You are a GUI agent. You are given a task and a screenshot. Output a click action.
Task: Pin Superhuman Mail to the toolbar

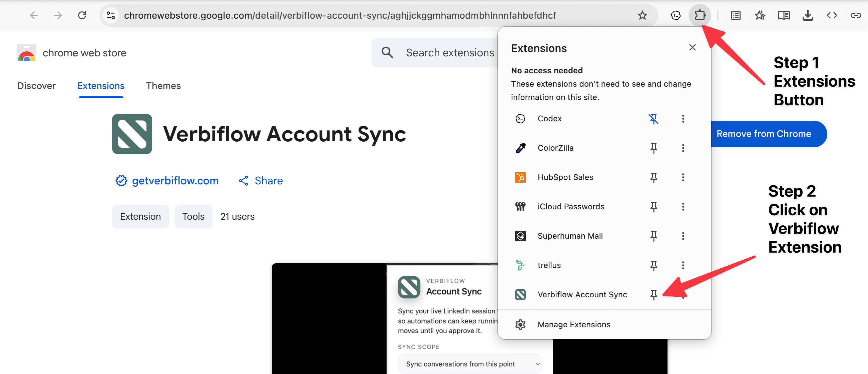(x=654, y=236)
